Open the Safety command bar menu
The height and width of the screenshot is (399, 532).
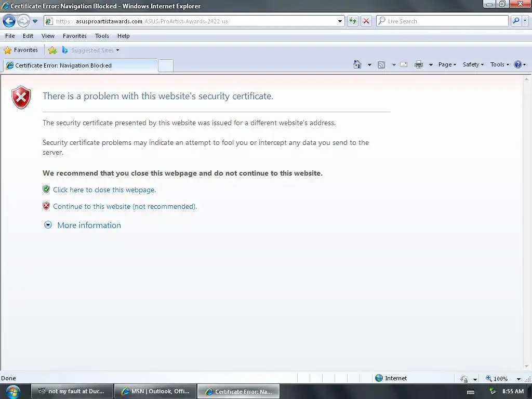[473, 64]
